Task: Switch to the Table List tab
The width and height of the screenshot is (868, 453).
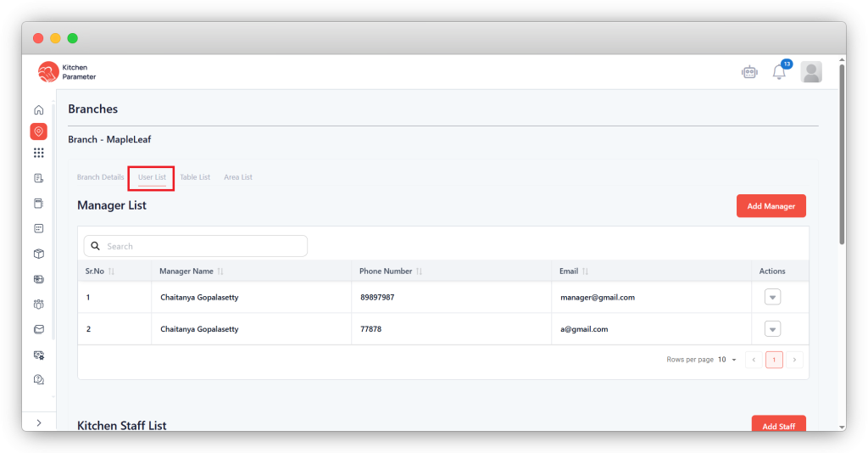Action: tap(195, 177)
